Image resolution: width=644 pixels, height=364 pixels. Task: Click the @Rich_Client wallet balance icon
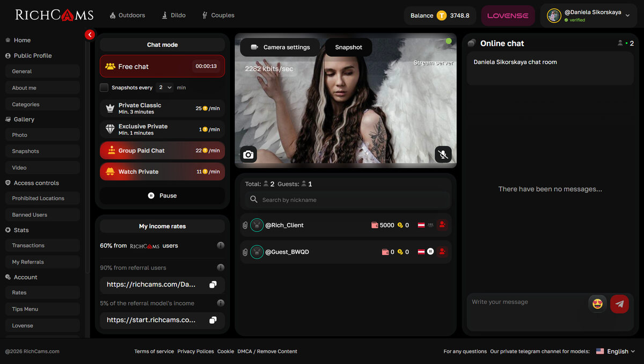click(375, 225)
